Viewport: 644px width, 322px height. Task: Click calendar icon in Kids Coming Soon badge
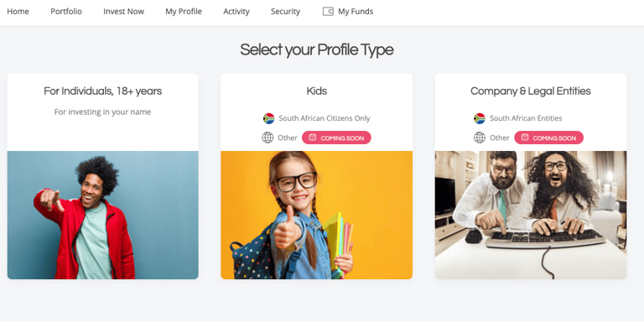(x=313, y=138)
